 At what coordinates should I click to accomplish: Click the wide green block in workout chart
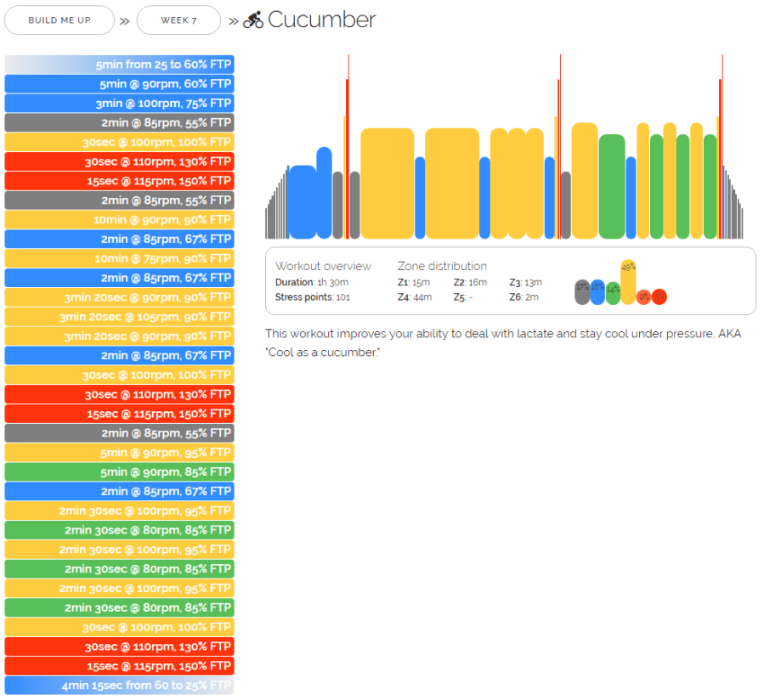[x=612, y=186]
